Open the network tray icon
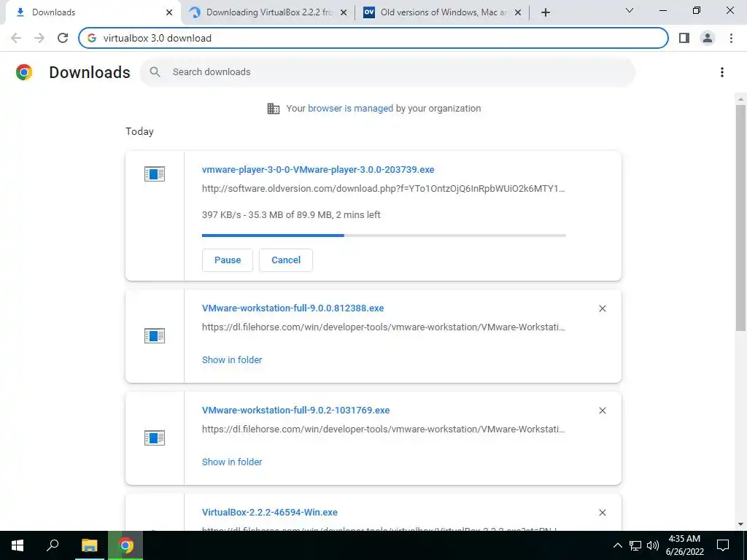Image resolution: width=747 pixels, height=560 pixels. 635,545
